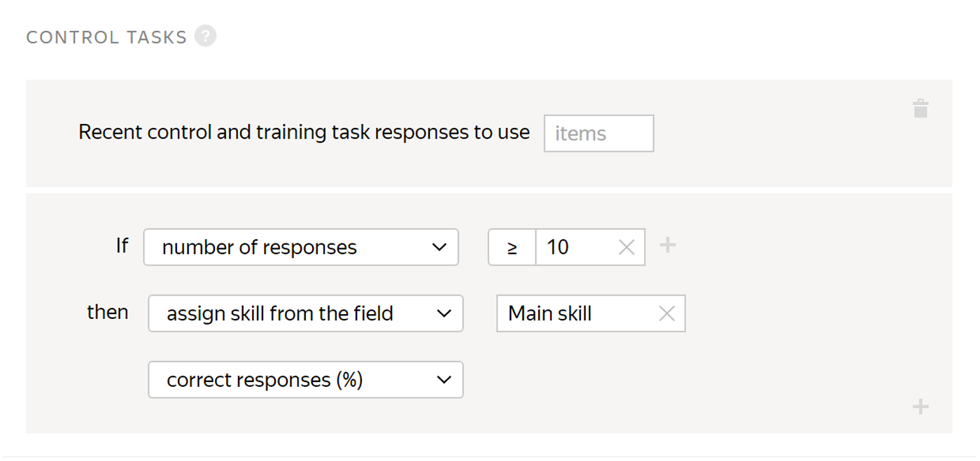Open the number of responses dropdown
This screenshot has width=980, height=461.
(301, 247)
